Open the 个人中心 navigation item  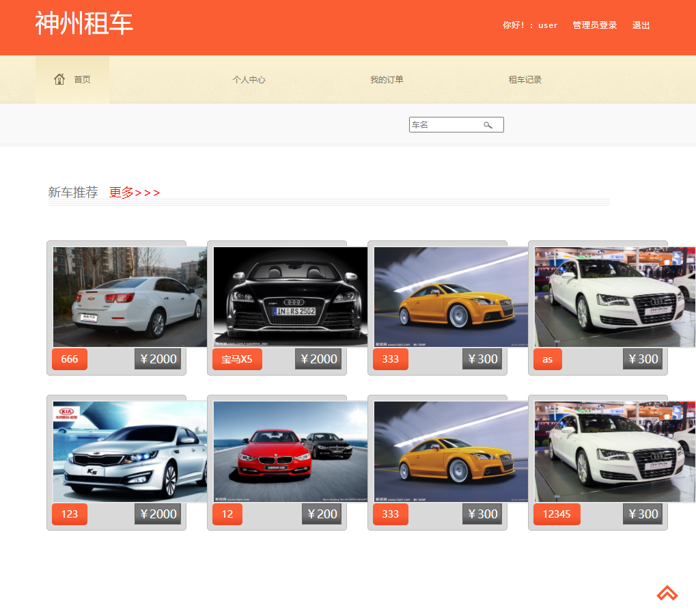pos(249,79)
